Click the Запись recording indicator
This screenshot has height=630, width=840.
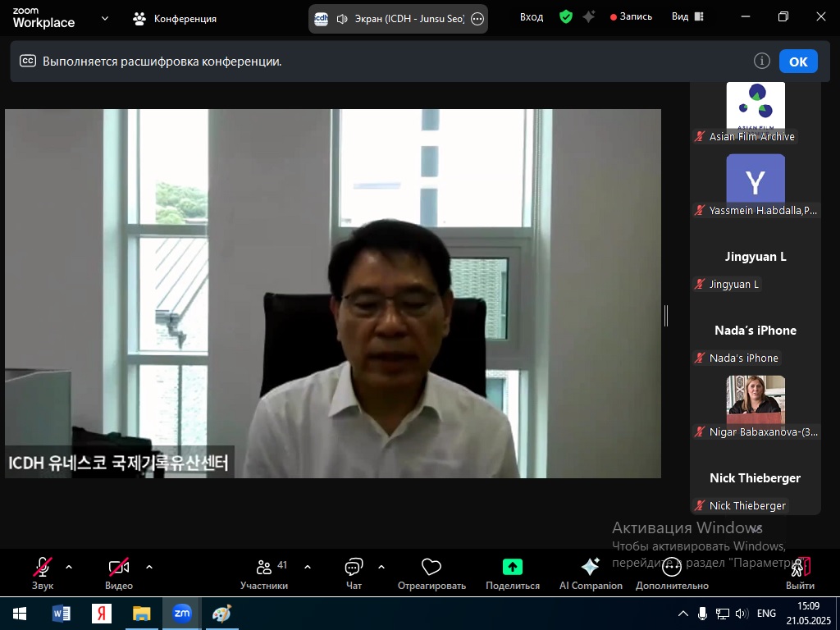pyautogui.click(x=631, y=17)
